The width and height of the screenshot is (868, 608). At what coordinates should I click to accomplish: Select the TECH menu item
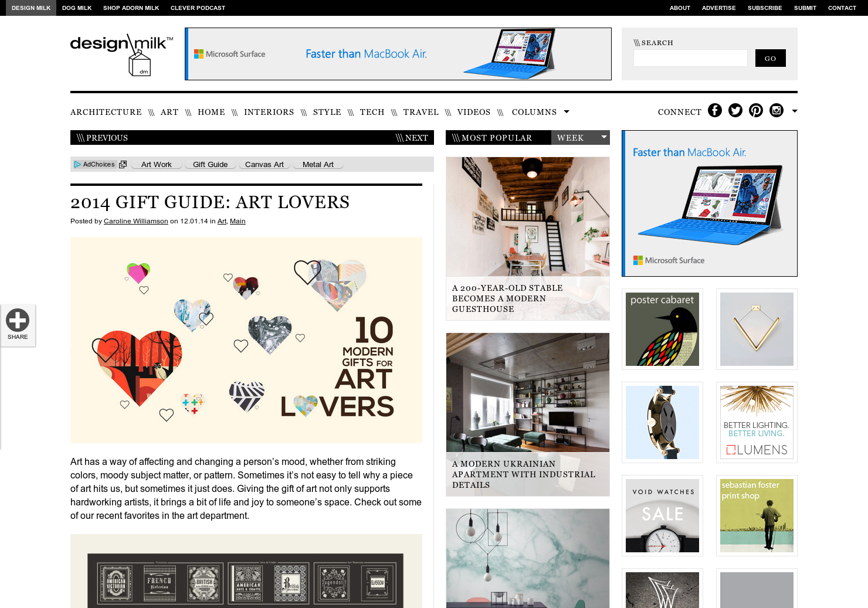[x=372, y=112]
